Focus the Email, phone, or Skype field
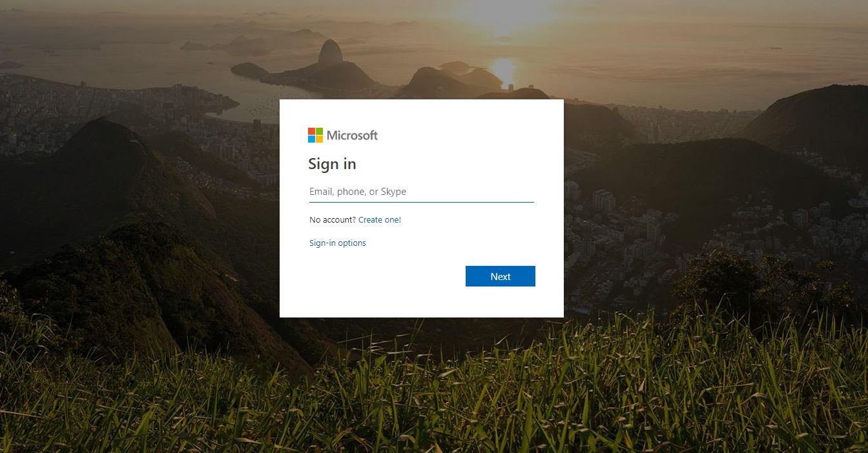The height and width of the screenshot is (453, 868). coord(422,192)
